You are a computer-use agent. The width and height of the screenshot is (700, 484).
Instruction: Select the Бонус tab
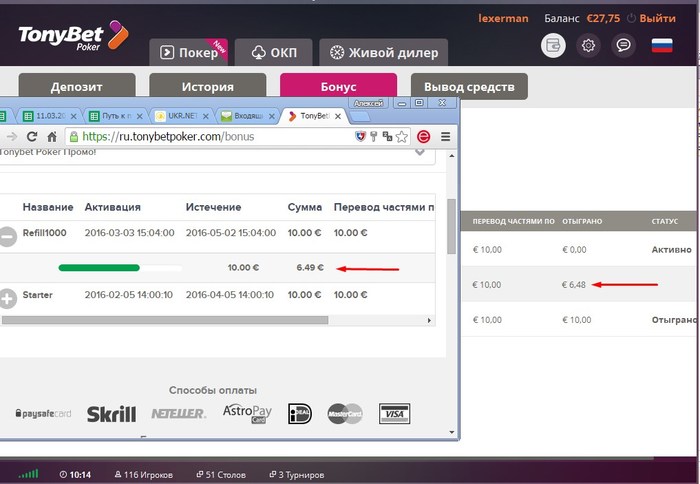point(338,86)
